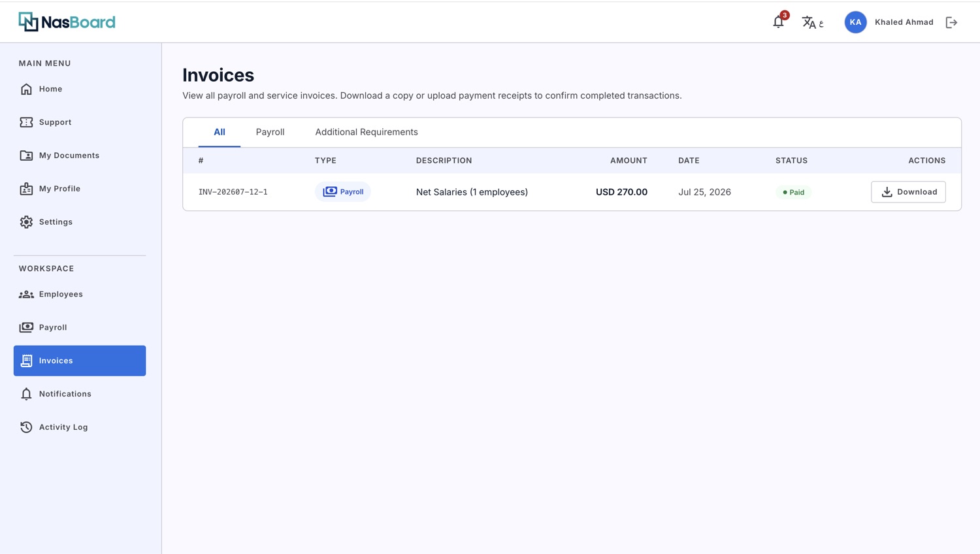The width and height of the screenshot is (980, 554).
Task: Open the notifications bell in header
Action: coord(778,22)
